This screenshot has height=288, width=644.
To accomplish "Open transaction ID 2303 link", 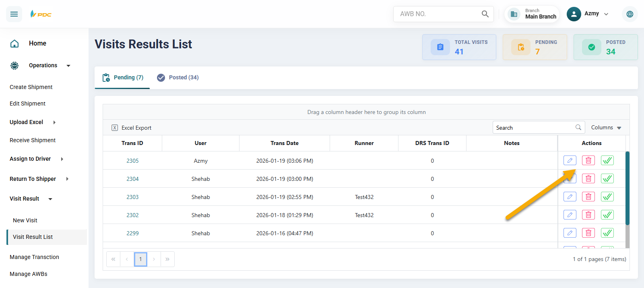I will [x=132, y=197].
